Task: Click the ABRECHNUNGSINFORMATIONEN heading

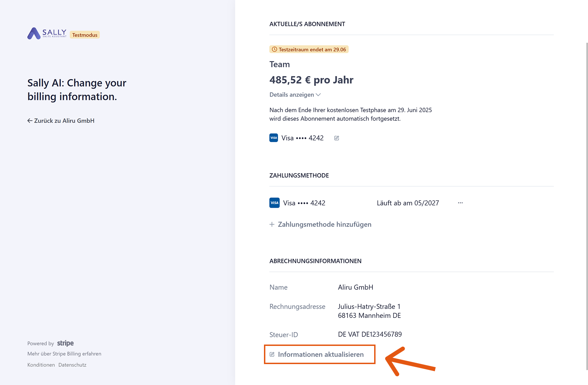Action: 315,261
